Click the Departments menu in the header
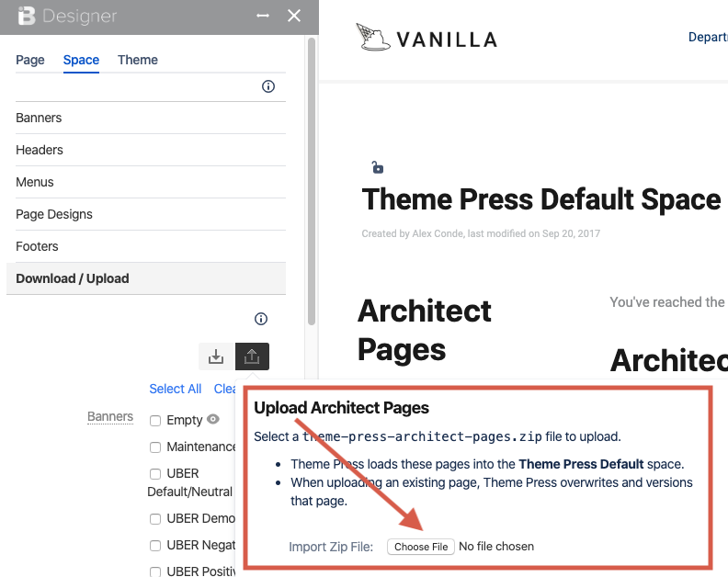 (708, 37)
